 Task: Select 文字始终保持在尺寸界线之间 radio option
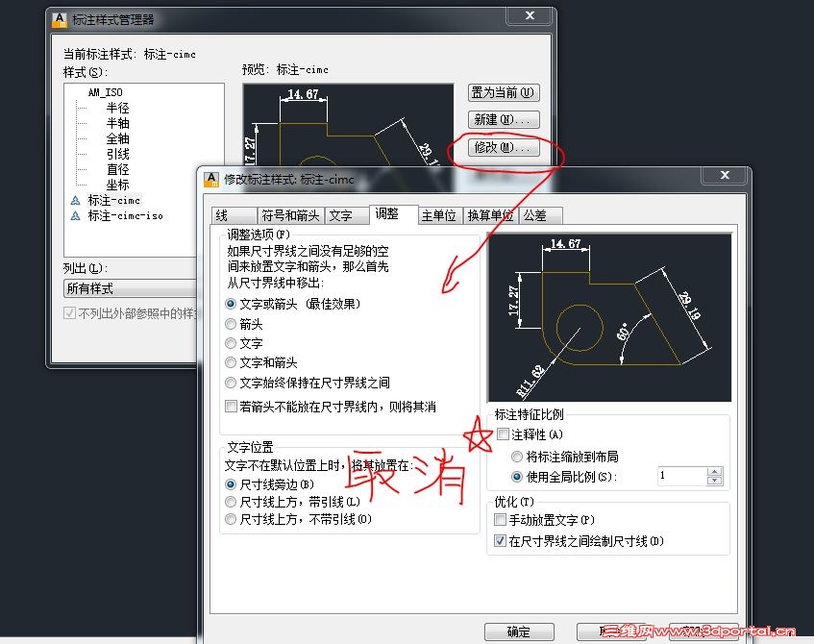point(231,383)
